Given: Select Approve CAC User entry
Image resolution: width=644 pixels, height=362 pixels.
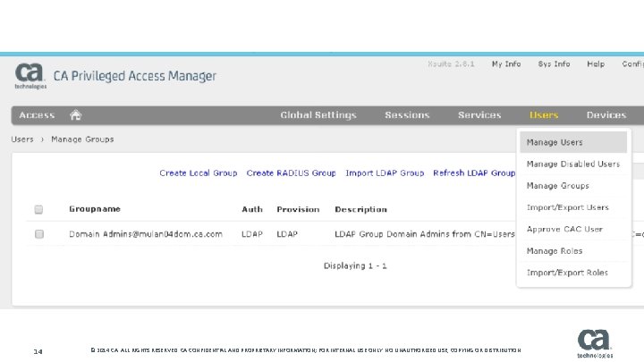Looking at the screenshot, I should [573, 230].
